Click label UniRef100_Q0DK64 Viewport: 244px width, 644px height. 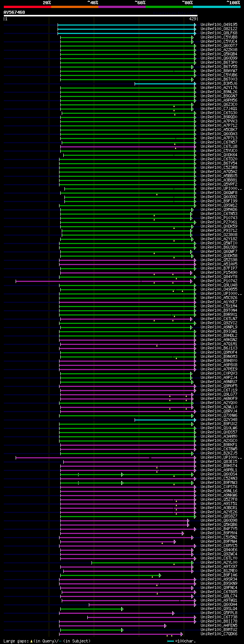[219, 155]
